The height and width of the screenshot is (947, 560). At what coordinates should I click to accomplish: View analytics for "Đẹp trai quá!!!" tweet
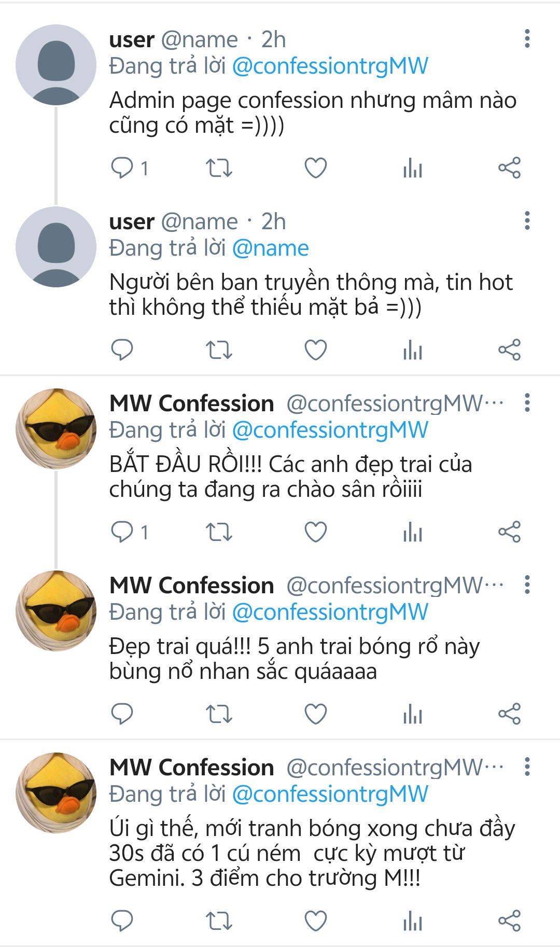click(413, 714)
